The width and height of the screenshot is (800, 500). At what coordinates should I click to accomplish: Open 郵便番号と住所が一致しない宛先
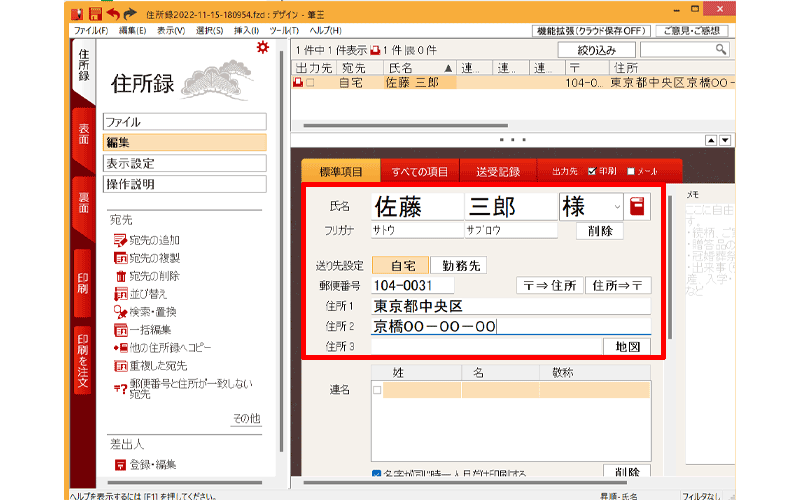click(x=183, y=389)
